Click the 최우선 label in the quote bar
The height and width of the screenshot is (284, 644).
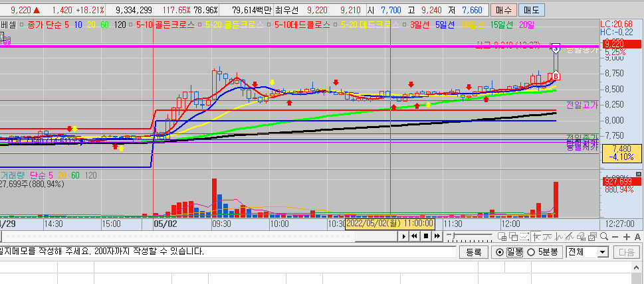coord(288,9)
